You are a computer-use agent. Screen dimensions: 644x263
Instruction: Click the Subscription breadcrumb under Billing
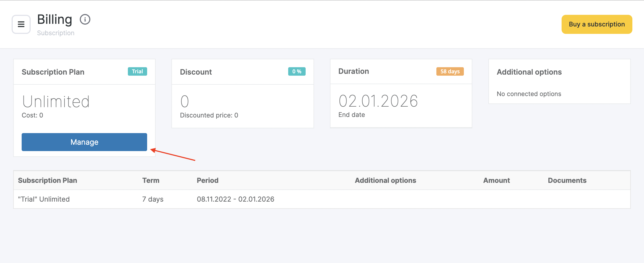tap(56, 33)
